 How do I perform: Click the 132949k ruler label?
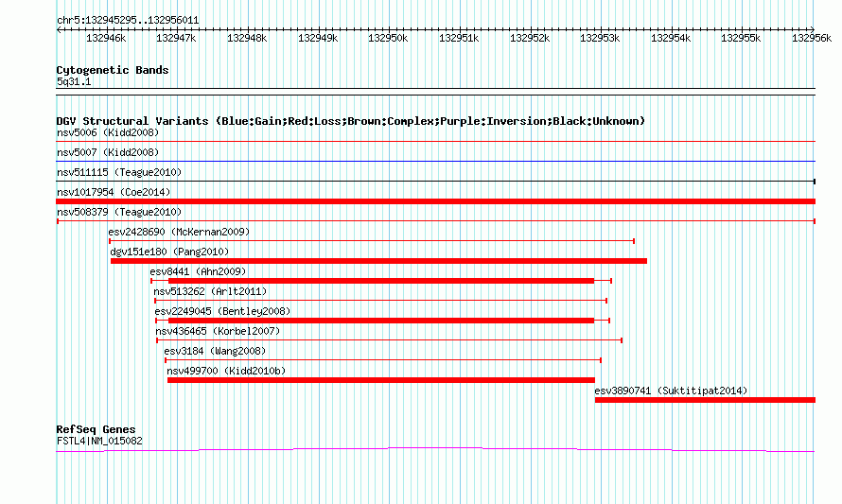(318, 38)
